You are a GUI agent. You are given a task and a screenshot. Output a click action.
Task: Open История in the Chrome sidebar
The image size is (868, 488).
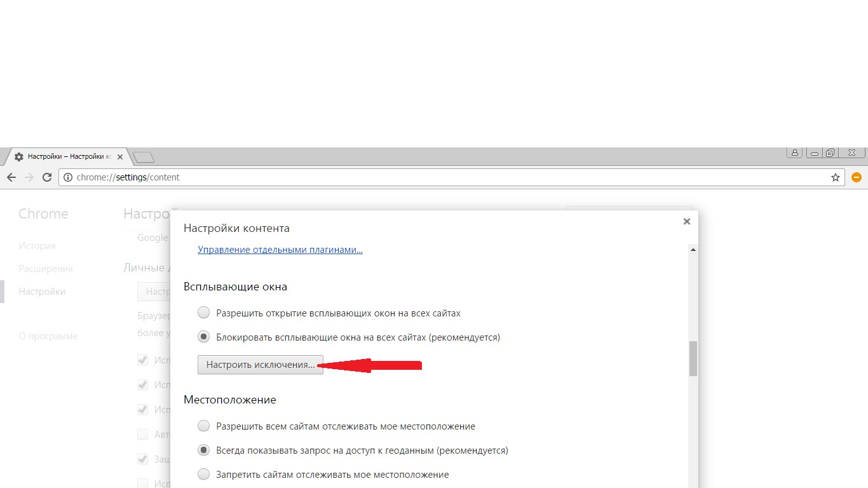click(37, 245)
